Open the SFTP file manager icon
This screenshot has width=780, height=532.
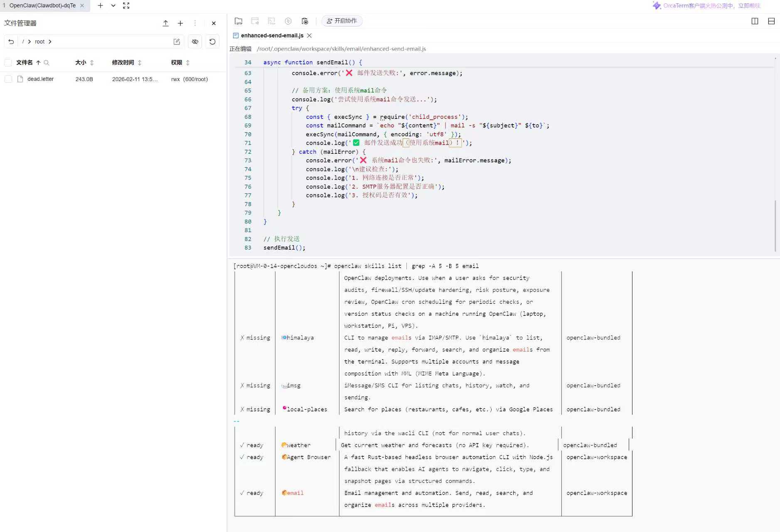tap(239, 21)
